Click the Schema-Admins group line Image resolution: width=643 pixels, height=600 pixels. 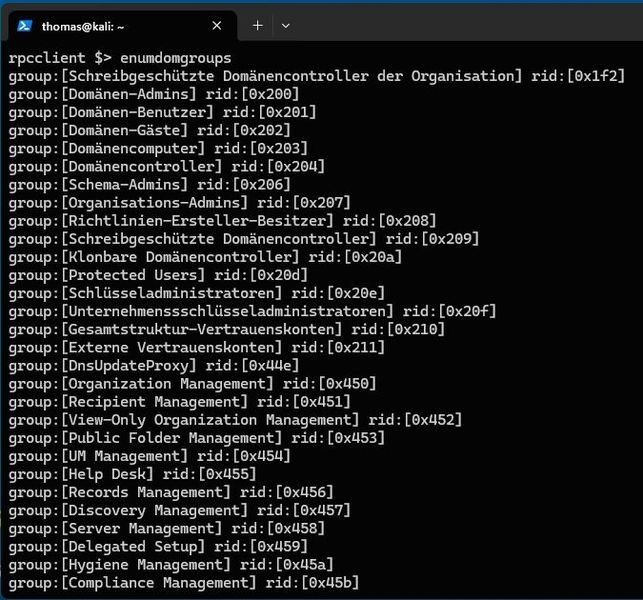pyautogui.click(x=150, y=185)
